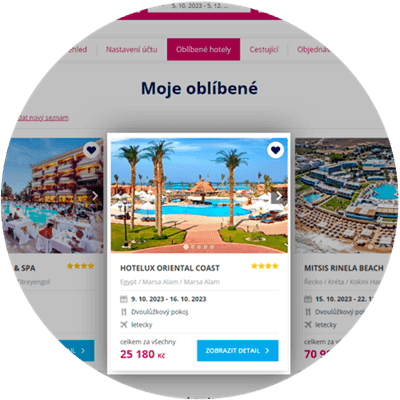The image size is (400, 400).
Task: Show next photo of Hotelux Oriental Coast
Action: pyautogui.click(x=278, y=197)
